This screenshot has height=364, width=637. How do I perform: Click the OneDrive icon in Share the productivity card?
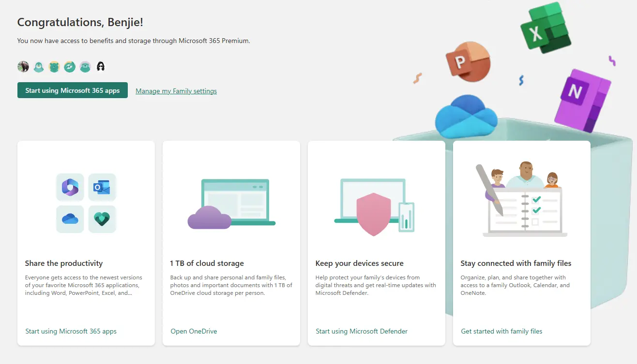coord(70,219)
